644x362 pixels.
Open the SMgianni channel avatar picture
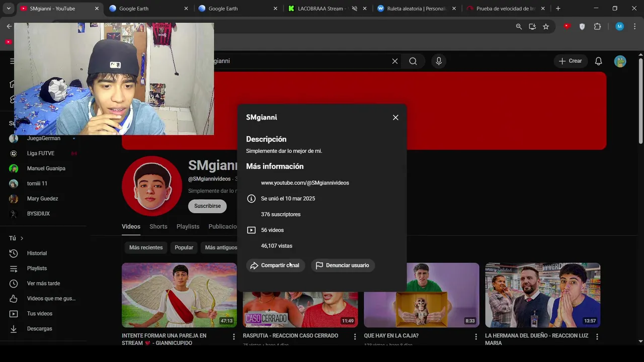(152, 186)
